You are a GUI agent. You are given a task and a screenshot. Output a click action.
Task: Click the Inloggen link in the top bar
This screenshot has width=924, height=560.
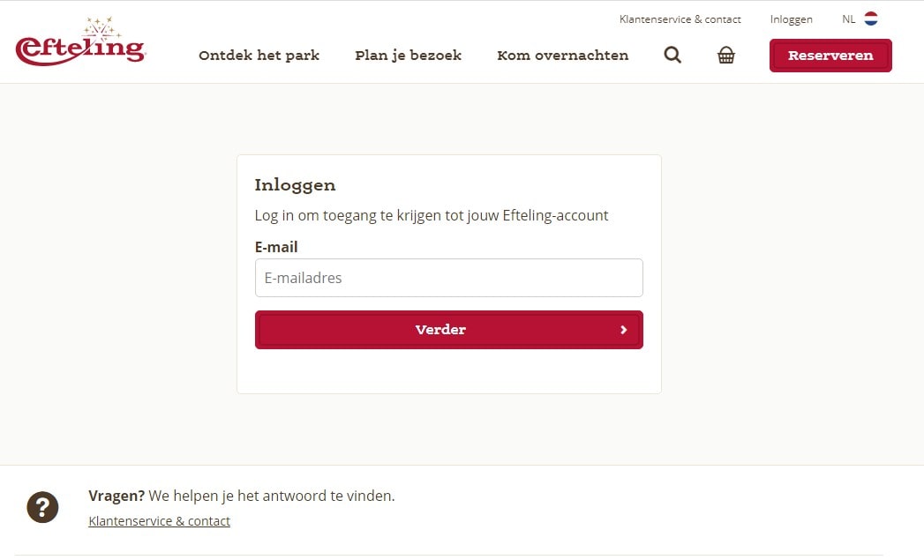(x=791, y=19)
